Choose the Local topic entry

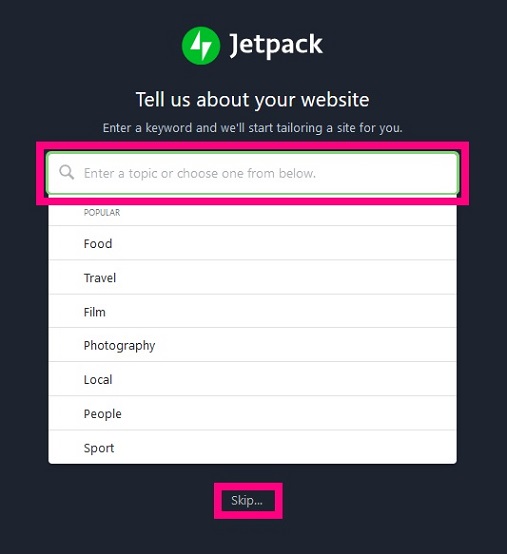point(253,379)
